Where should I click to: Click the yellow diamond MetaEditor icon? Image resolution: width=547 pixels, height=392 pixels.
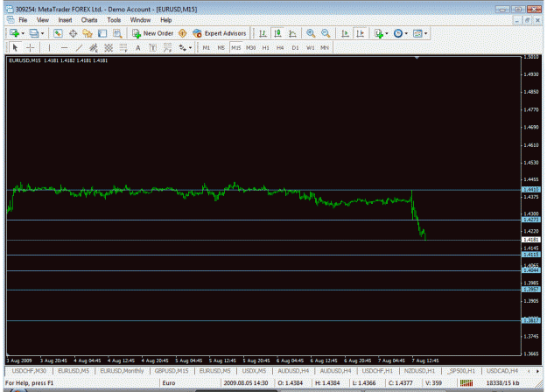coord(182,33)
